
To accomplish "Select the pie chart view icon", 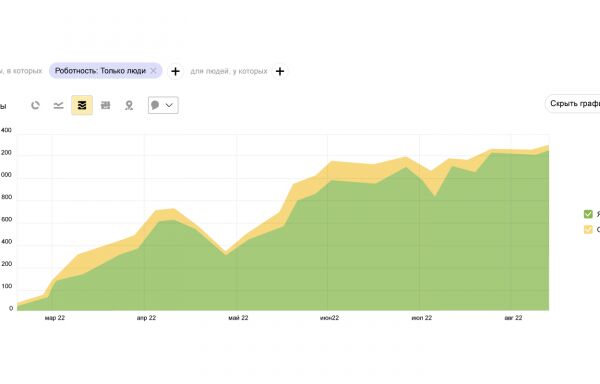I will 35,105.
